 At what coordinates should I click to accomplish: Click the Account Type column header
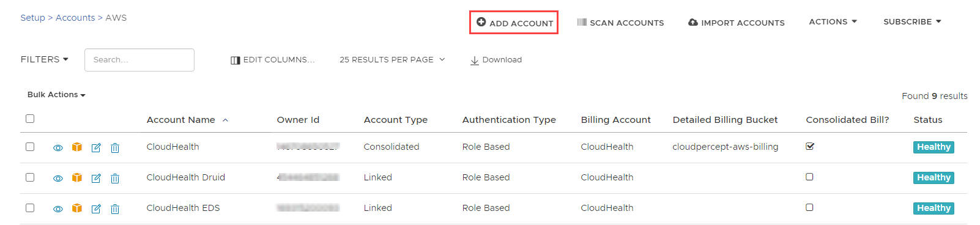395,120
